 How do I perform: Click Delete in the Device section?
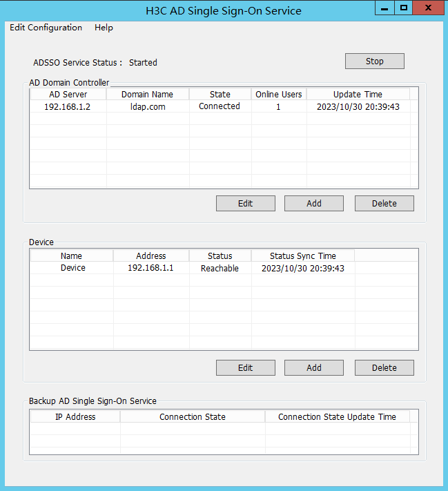tap(384, 367)
